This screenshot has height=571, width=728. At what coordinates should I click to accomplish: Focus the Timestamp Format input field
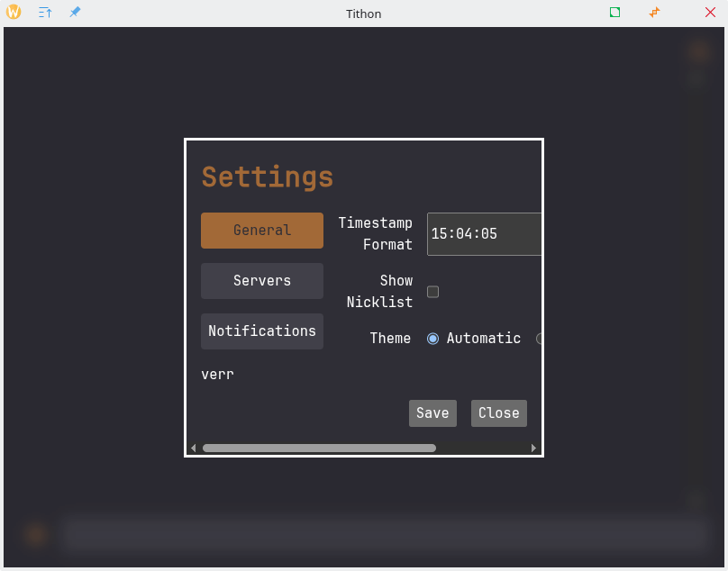pos(483,234)
